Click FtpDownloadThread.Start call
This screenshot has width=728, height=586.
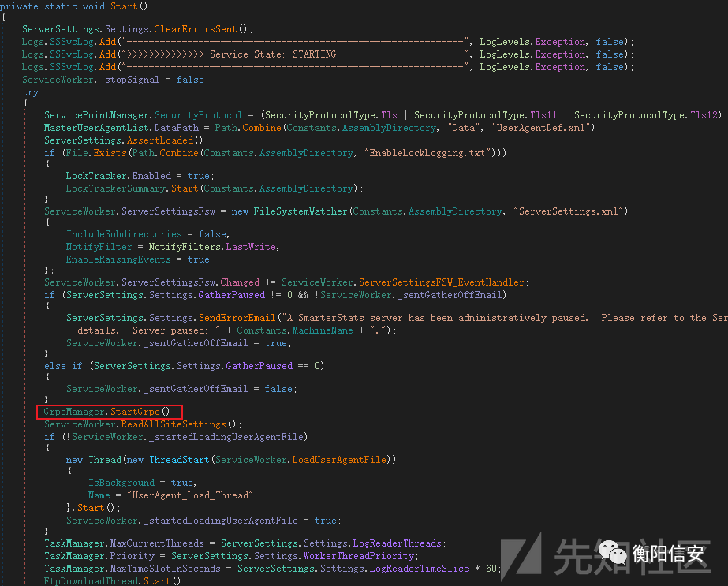[114, 581]
